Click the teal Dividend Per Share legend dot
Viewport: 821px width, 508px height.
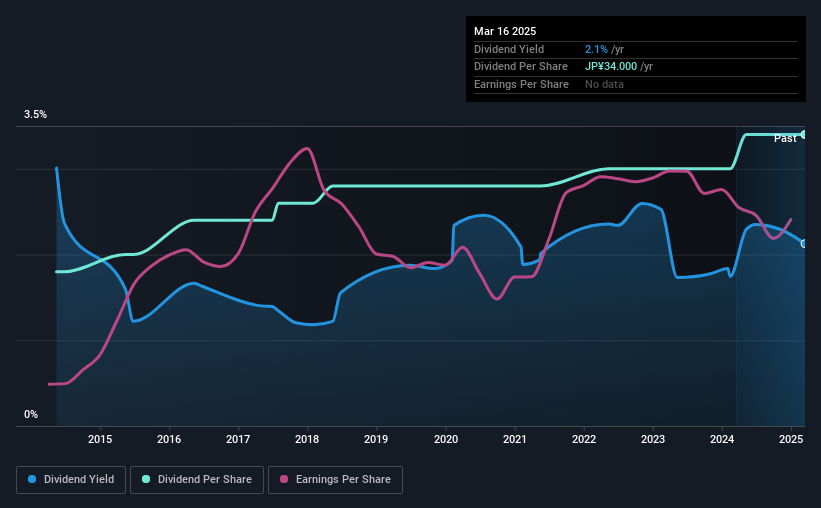tap(146, 479)
